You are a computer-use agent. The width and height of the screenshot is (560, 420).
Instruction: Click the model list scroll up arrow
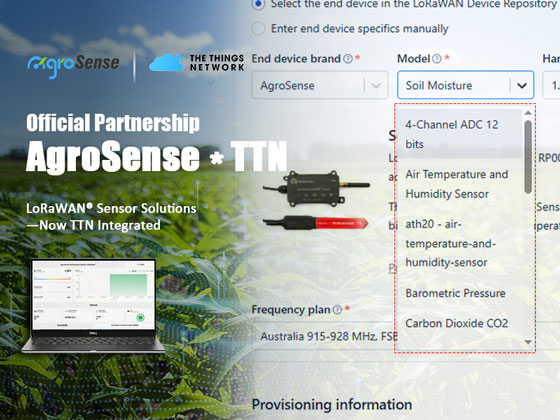(x=528, y=113)
